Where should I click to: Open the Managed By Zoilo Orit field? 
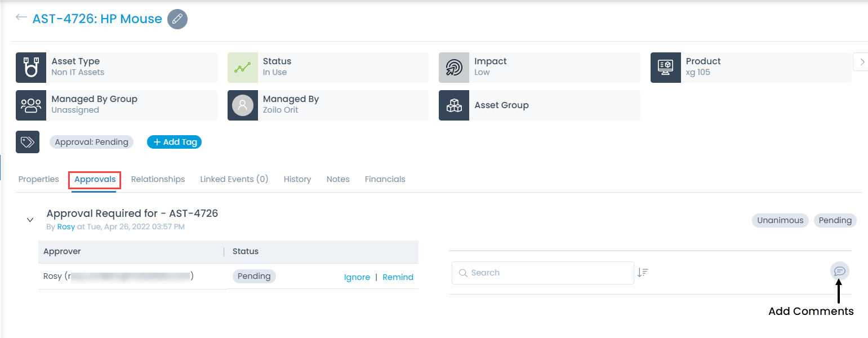291,105
